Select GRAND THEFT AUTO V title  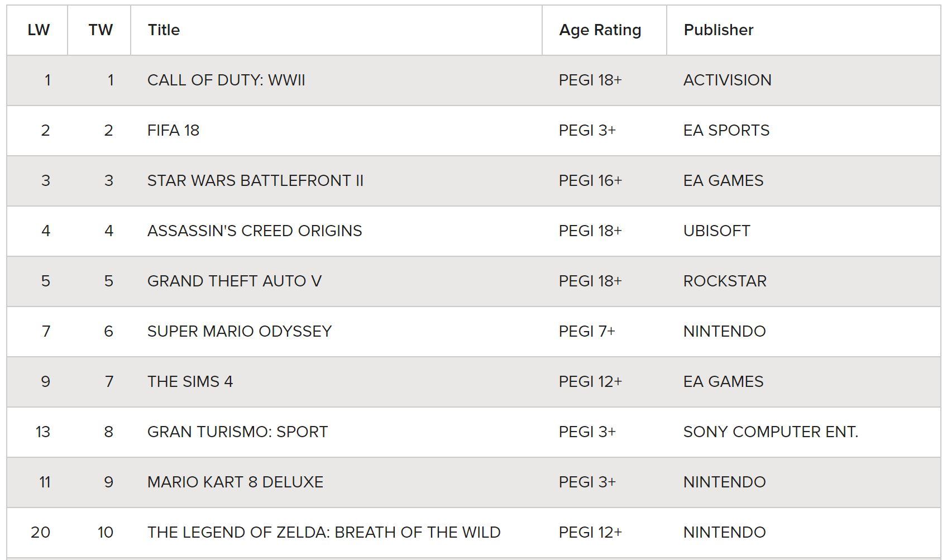click(235, 281)
